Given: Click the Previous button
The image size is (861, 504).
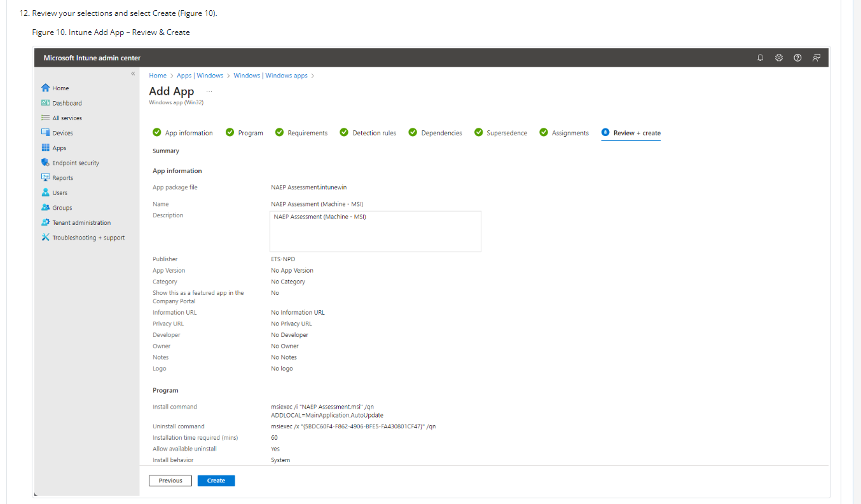Looking at the screenshot, I should pos(170,480).
